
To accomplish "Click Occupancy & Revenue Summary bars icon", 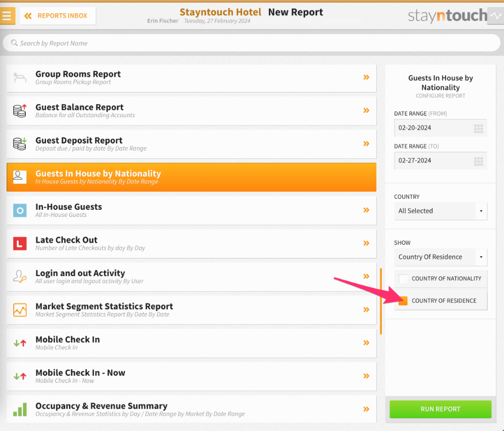I will 20,410.
